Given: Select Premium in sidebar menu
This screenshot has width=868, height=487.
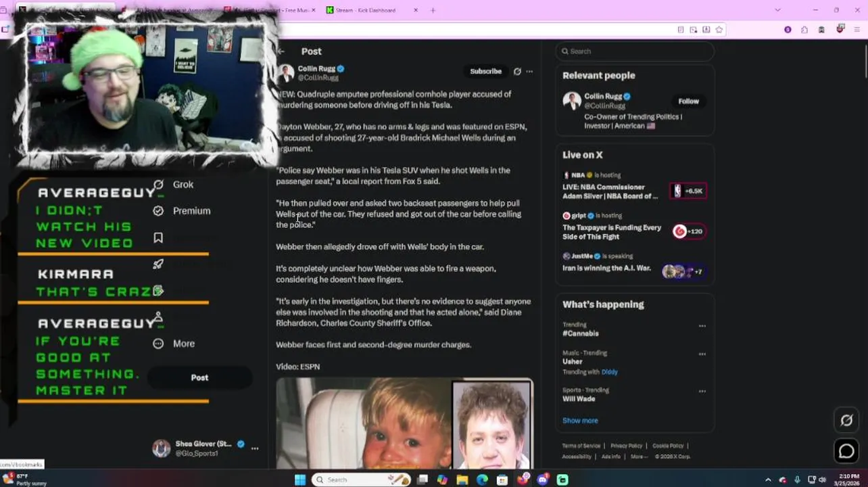Looking at the screenshot, I should [x=191, y=211].
